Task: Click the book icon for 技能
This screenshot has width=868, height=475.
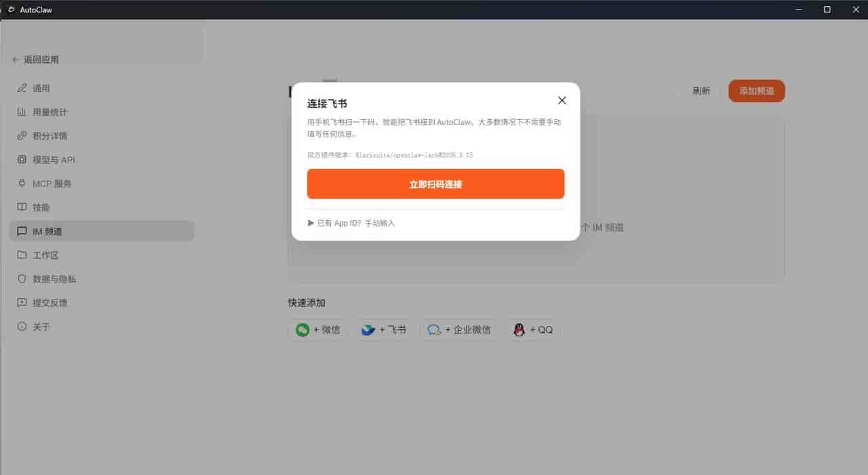Action: coord(22,207)
